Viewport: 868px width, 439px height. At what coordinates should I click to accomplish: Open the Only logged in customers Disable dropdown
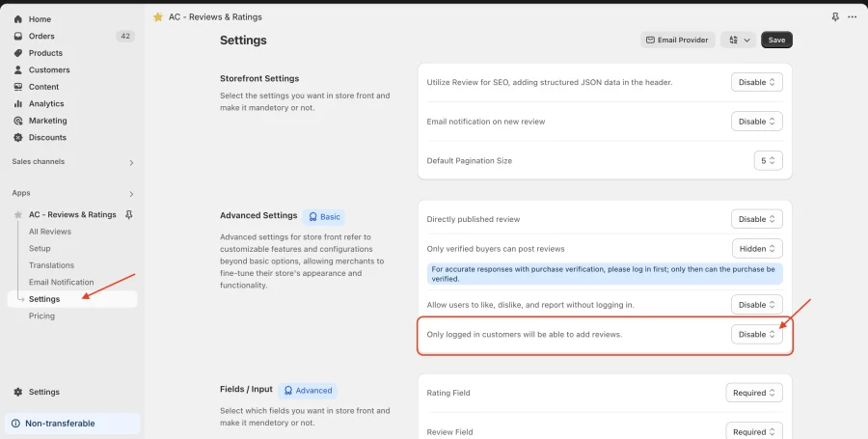click(x=757, y=335)
